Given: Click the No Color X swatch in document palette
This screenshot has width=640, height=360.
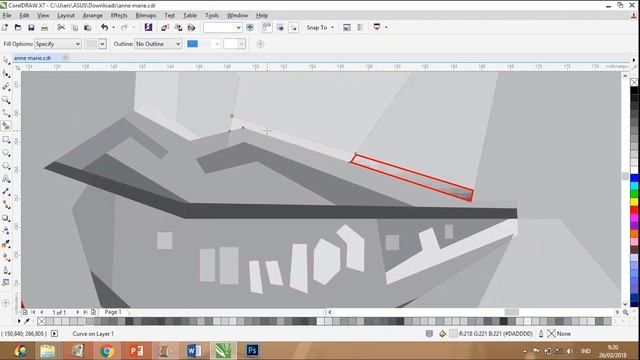Looking at the screenshot, I should click(41, 321).
